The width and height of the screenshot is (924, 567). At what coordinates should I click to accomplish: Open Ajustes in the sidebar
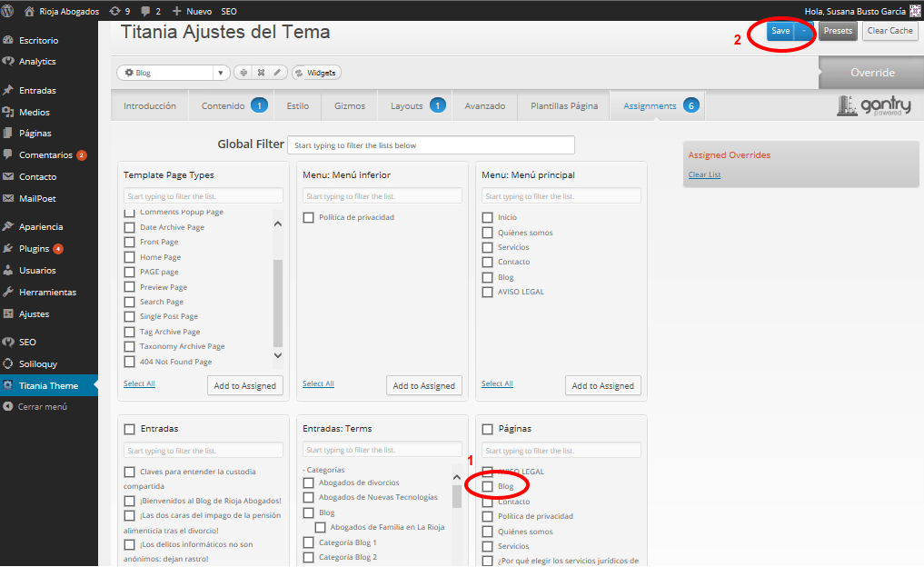pos(34,314)
